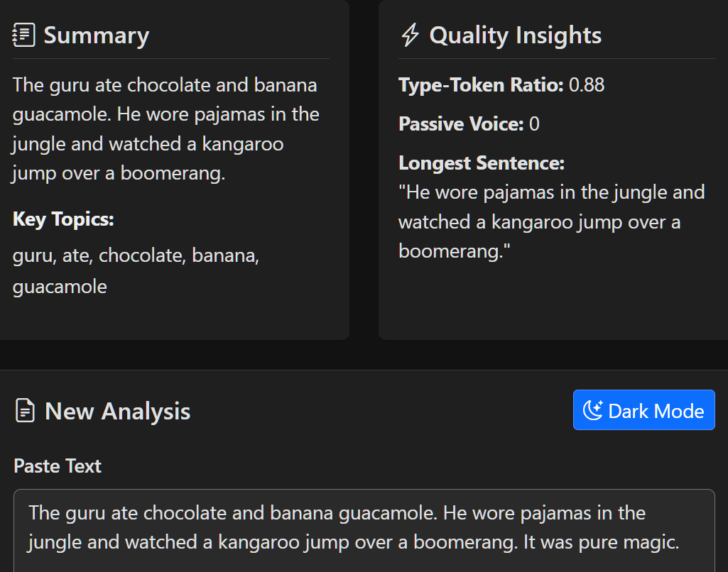
Task: Click the document icon beside New Analysis
Action: [x=25, y=411]
